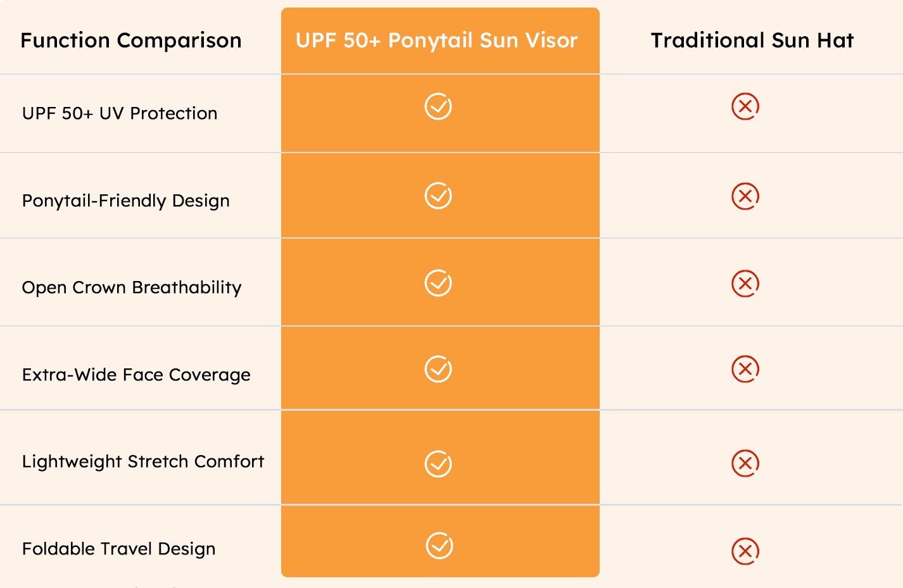Click the Foldable Travel Design label

119,549
